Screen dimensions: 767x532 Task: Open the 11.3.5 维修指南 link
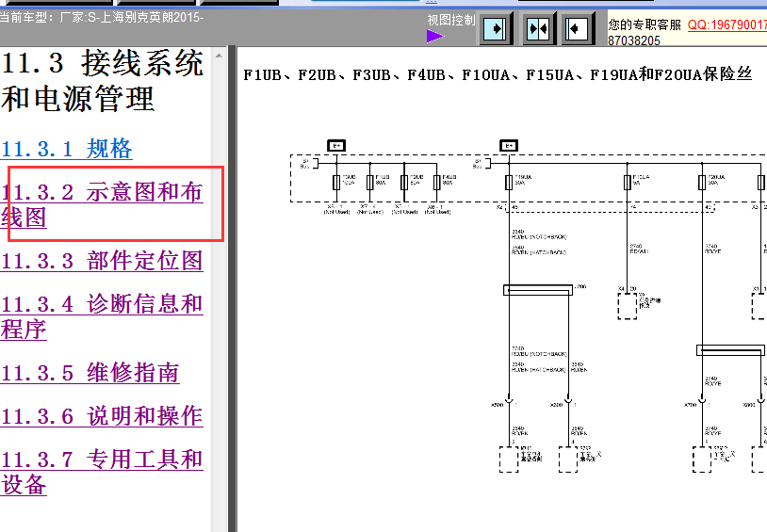pos(90,373)
